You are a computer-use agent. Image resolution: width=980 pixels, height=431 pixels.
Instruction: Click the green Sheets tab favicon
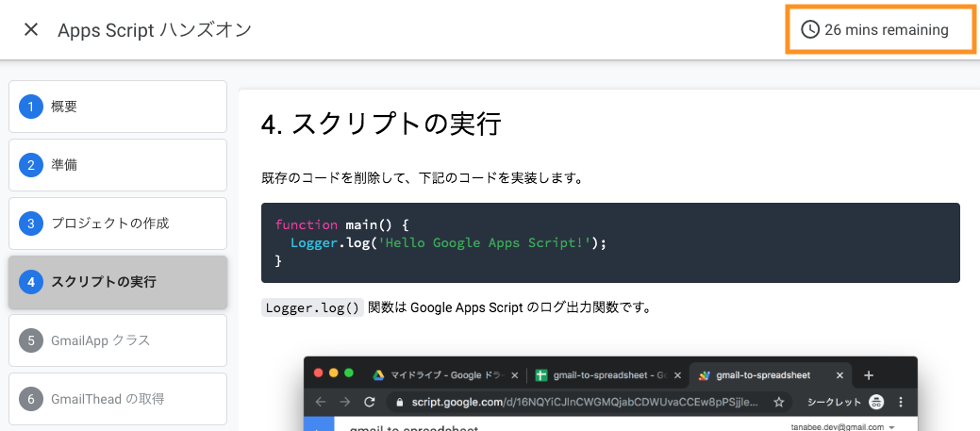pyautogui.click(x=541, y=375)
